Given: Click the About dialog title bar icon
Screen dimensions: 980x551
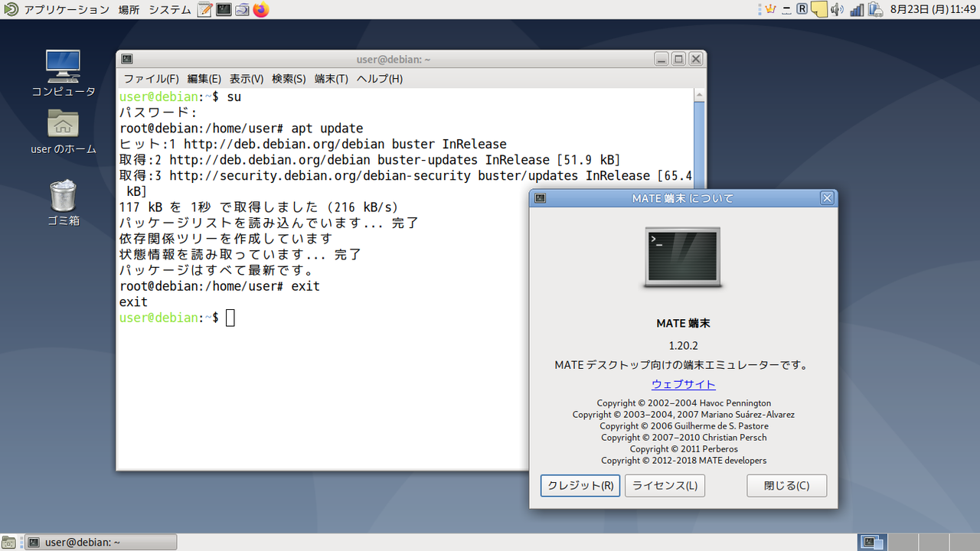Looking at the screenshot, I should coord(541,198).
